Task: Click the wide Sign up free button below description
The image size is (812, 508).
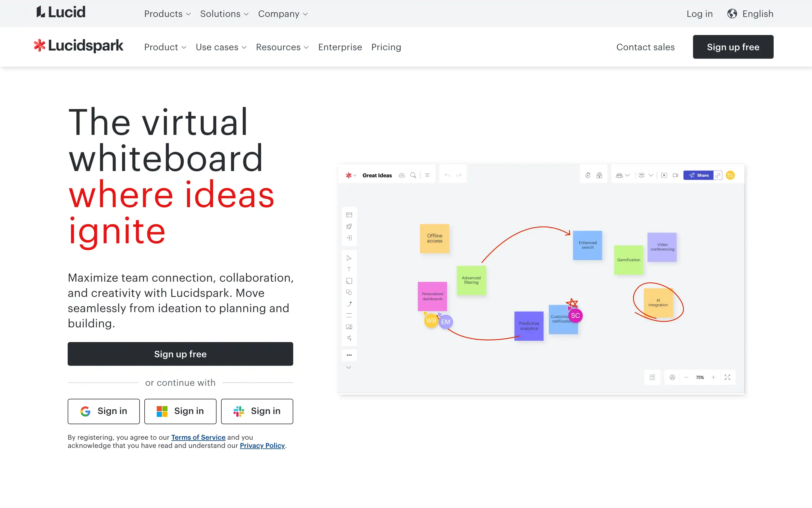Action: [x=180, y=354]
